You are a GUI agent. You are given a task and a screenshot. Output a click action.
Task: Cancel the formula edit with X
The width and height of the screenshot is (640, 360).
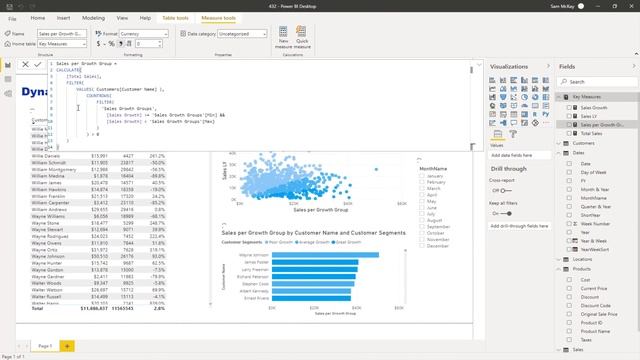[25, 64]
